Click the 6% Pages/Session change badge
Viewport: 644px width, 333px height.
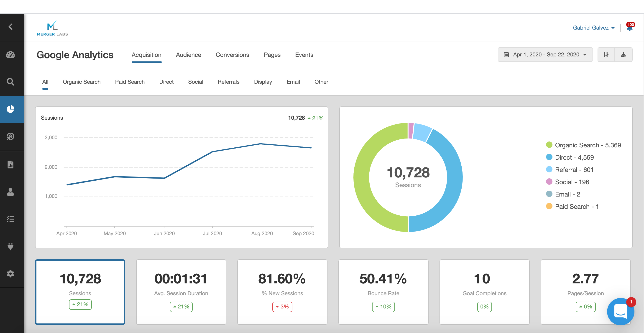point(585,307)
